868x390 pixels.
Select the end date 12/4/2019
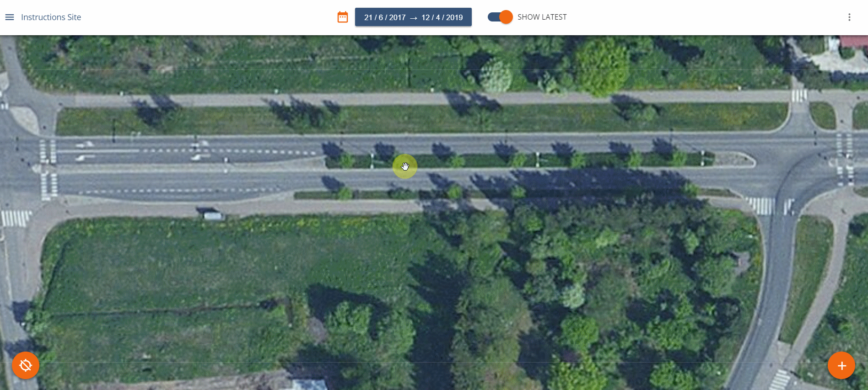coord(442,17)
